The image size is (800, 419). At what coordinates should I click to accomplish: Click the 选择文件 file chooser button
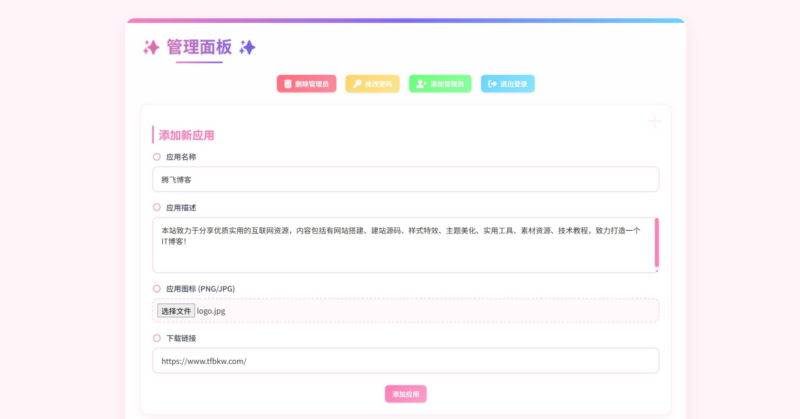point(176,311)
